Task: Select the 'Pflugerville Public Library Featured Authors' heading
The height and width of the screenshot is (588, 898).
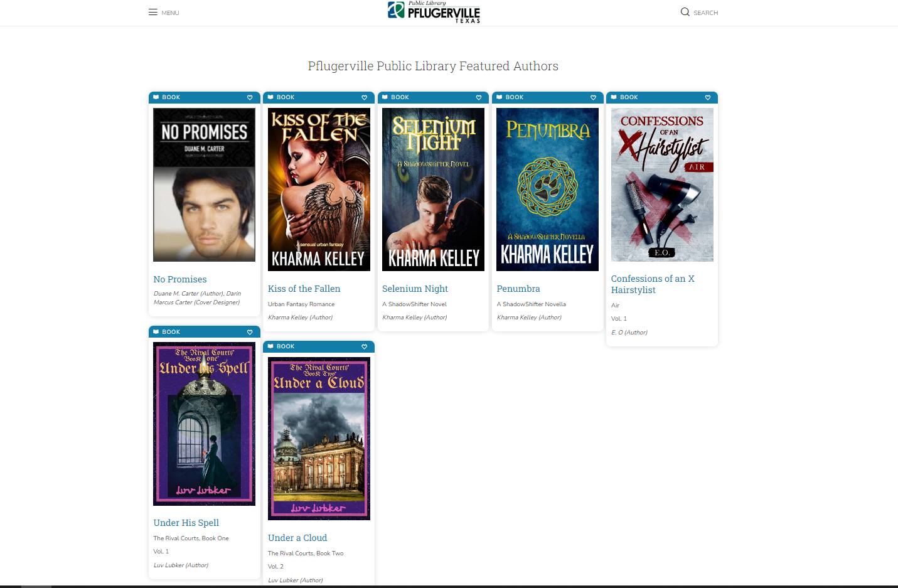Action: pyautogui.click(x=433, y=66)
